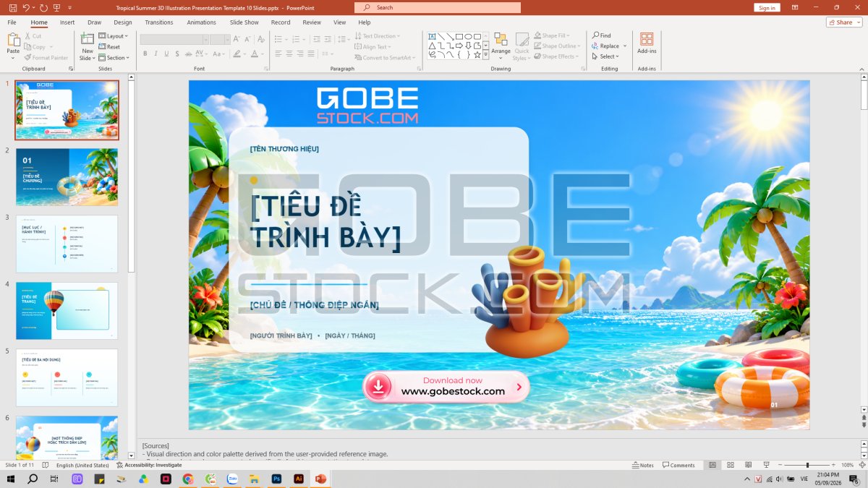
Task: Click Accessibility: Investigate status
Action: pyautogui.click(x=149, y=465)
